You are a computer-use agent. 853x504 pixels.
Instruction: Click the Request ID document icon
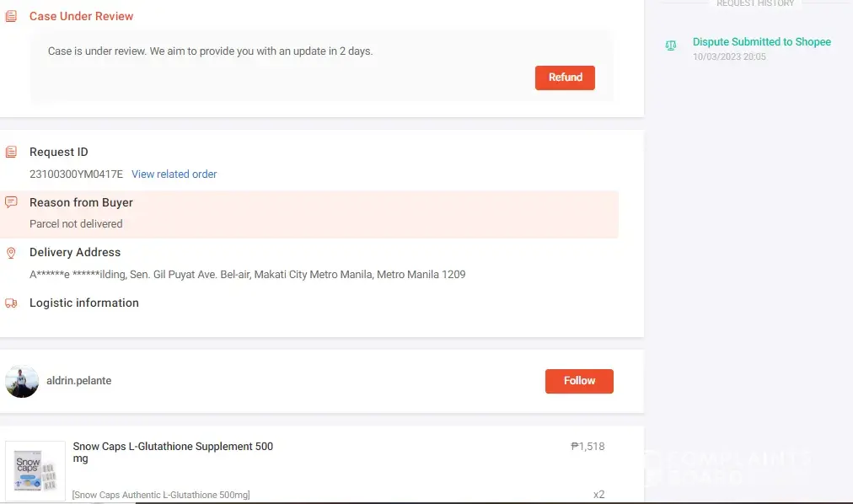(11, 153)
